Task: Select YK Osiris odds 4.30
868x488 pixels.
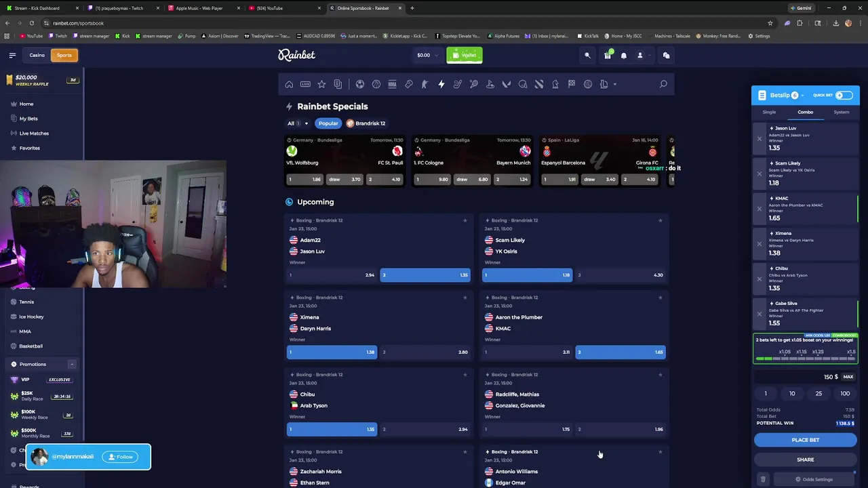Action: [x=620, y=274]
